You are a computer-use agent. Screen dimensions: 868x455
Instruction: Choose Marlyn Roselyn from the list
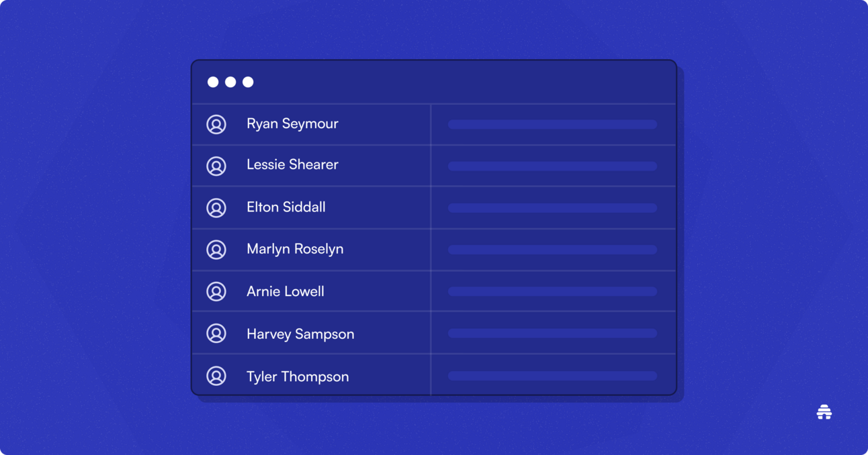click(295, 249)
